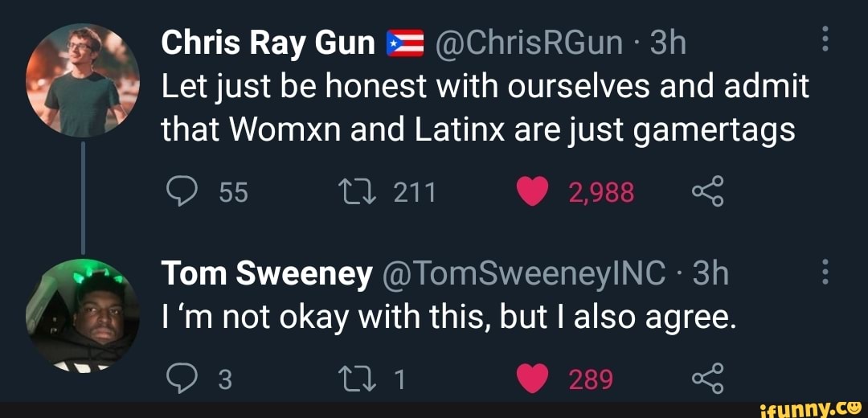Retweet Tom Sweeney's reply

[x=358, y=379]
